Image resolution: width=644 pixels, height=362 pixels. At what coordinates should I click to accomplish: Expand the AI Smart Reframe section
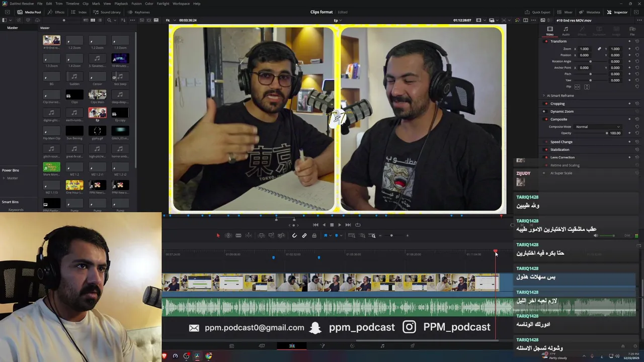pyautogui.click(x=544, y=96)
